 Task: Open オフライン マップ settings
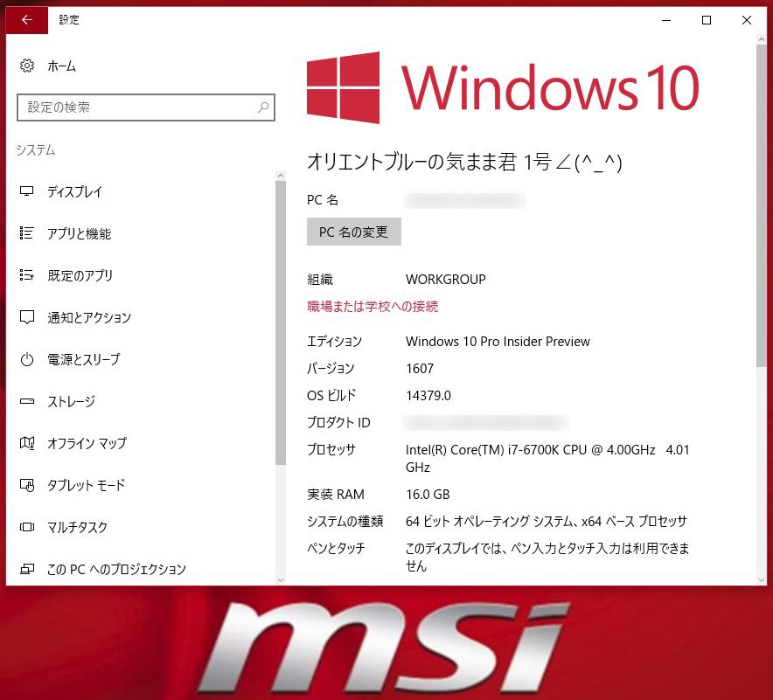(87, 443)
